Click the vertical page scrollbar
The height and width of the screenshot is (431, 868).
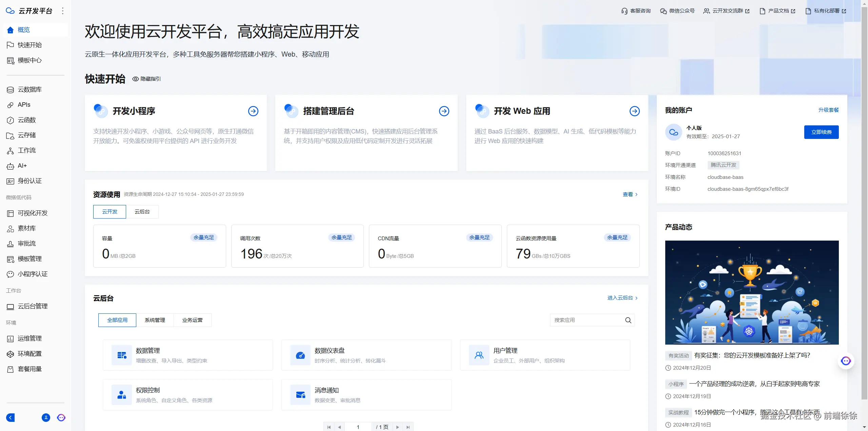pos(864,203)
